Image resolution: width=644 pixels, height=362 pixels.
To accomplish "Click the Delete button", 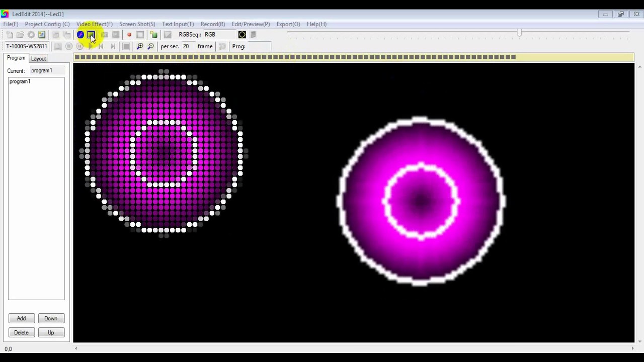I will (21, 332).
